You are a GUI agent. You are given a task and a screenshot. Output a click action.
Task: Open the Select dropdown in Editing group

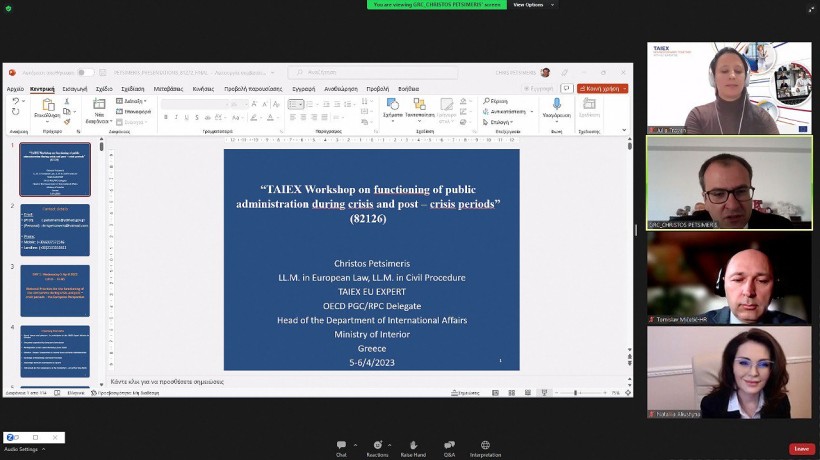click(x=497, y=122)
